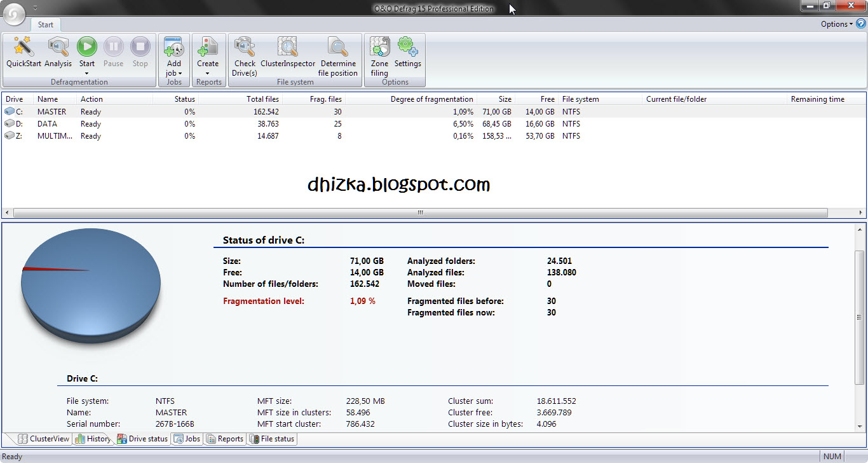Run Analysis on selected drive
This screenshot has height=463, width=868.
(x=58, y=52)
